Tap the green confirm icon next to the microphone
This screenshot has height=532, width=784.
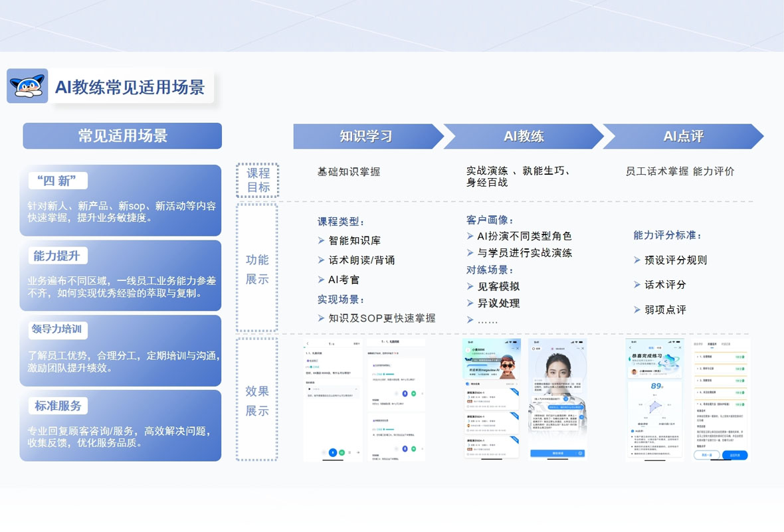(x=342, y=452)
